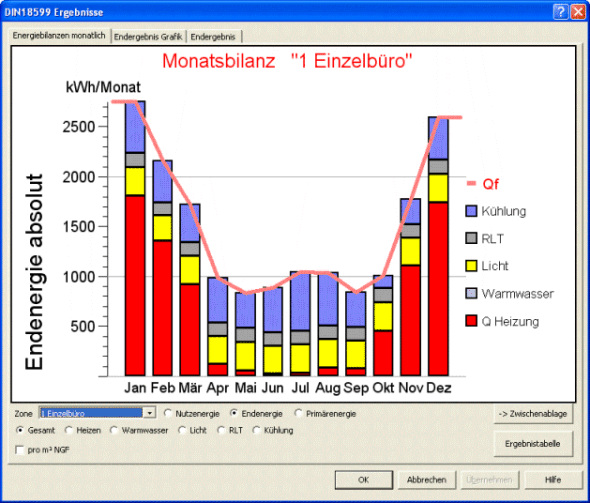
Task: Click the yellow Licht legend swatch
Action: (471, 266)
